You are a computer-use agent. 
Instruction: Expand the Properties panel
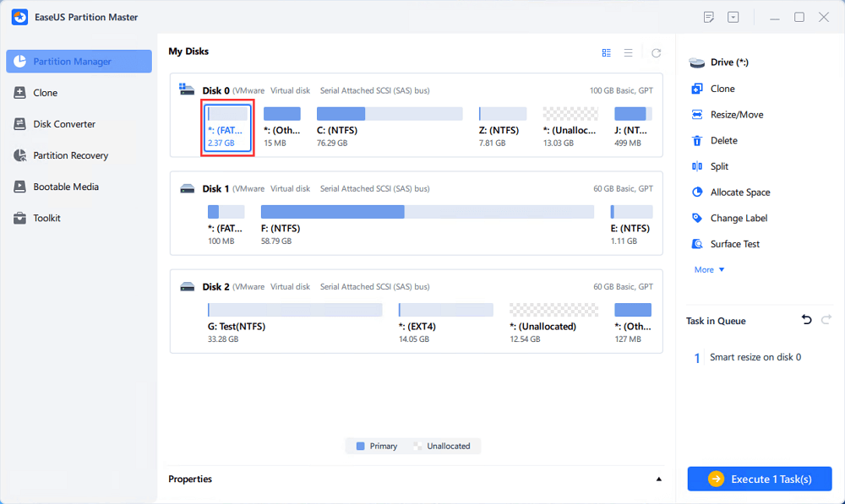coord(658,480)
